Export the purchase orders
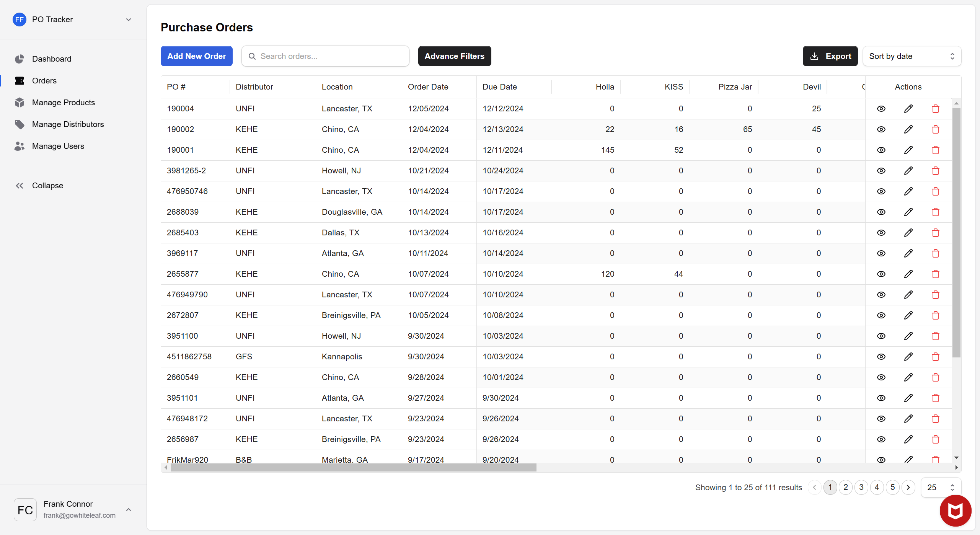Viewport: 980px width, 535px height. [830, 56]
